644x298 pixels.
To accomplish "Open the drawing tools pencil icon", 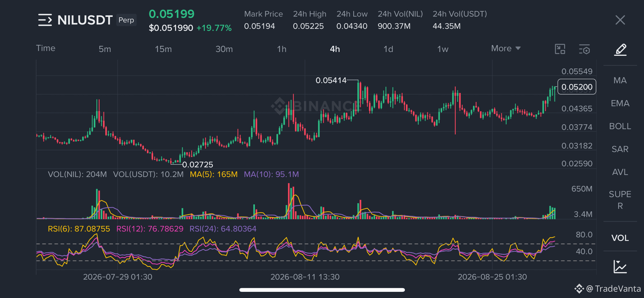I will tap(620, 49).
